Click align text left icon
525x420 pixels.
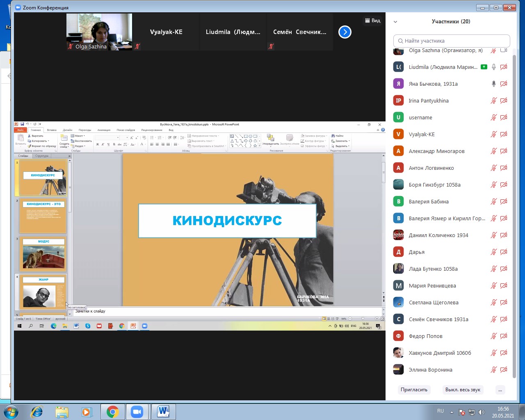click(152, 144)
